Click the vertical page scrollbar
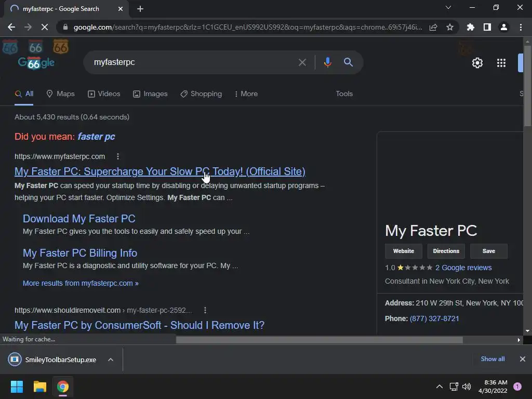532x399 pixels. click(x=527, y=86)
